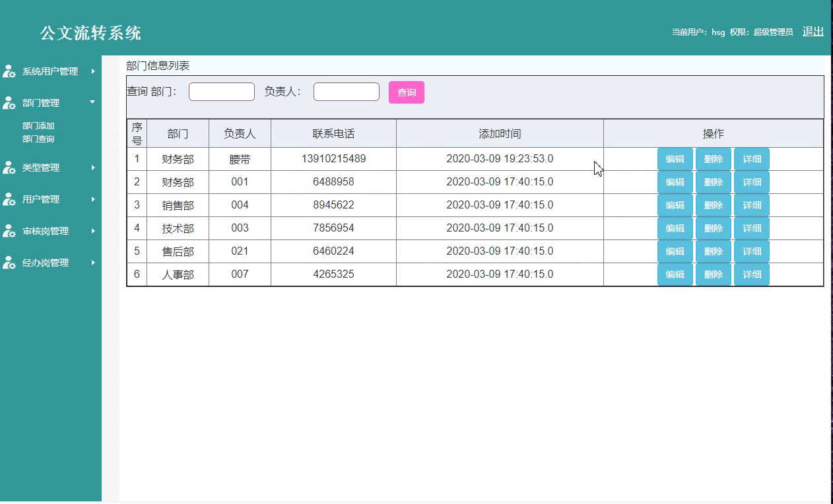Delete the row with 负责人 001
This screenshot has width=833, height=504.
tap(714, 182)
